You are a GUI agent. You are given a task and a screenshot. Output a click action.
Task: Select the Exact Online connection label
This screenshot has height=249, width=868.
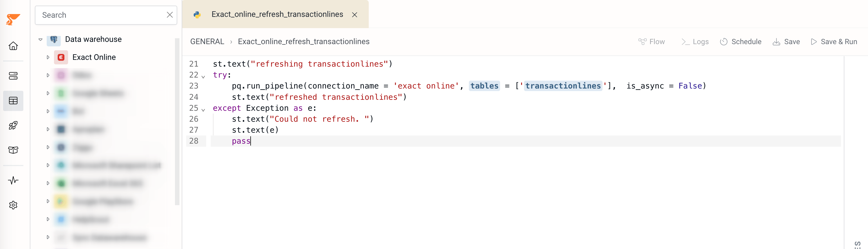coord(94,57)
